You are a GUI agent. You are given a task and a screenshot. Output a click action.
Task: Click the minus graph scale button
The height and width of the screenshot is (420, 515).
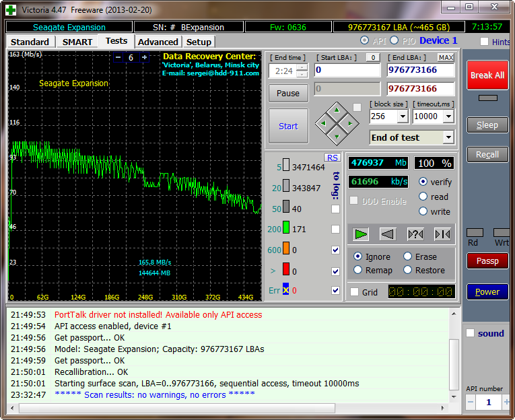118,57
